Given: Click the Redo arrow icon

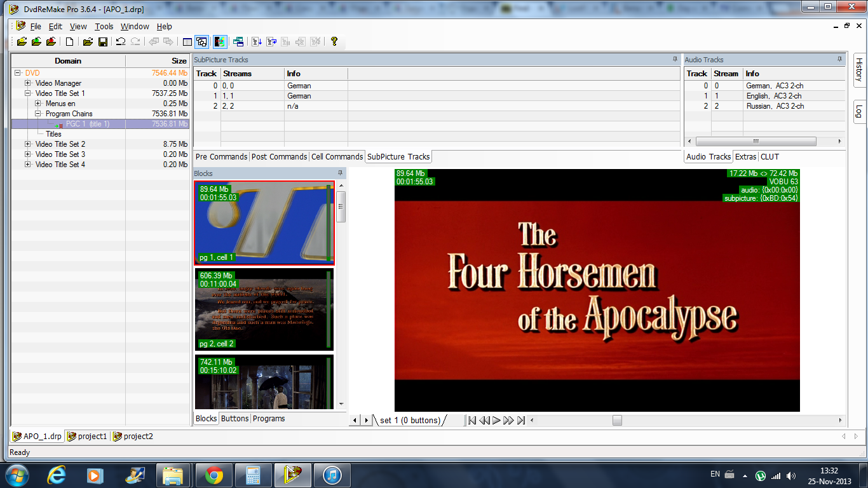Looking at the screenshot, I should pyautogui.click(x=135, y=42).
